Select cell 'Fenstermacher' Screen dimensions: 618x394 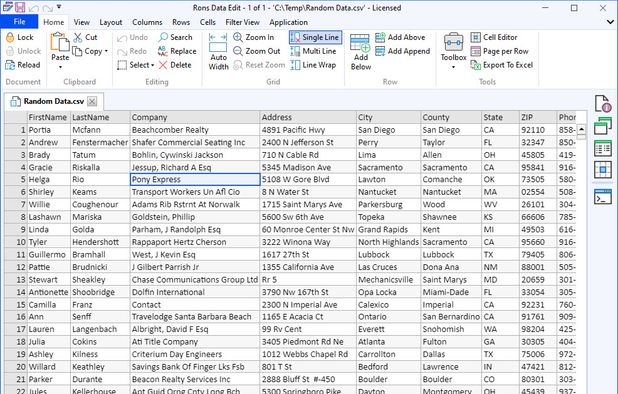tap(100, 142)
